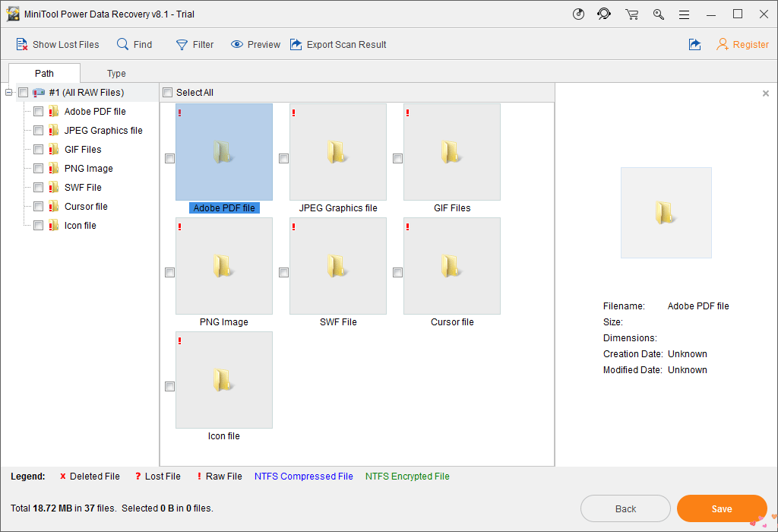This screenshot has height=532, width=778.
Task: Select Cursor file label in tree
Action: [86, 206]
